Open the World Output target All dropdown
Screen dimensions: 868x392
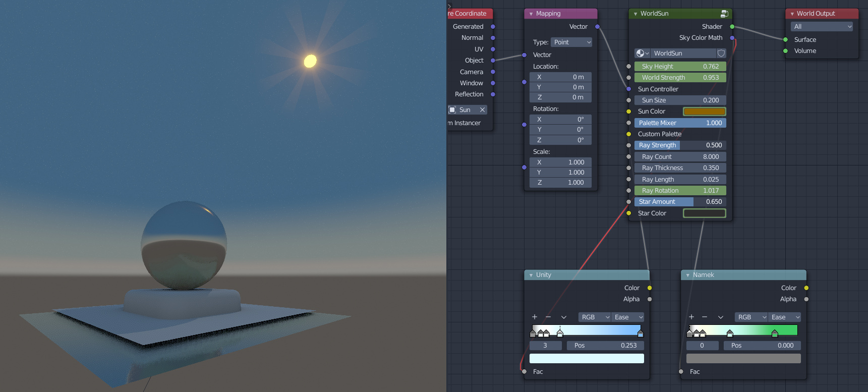[x=822, y=27]
